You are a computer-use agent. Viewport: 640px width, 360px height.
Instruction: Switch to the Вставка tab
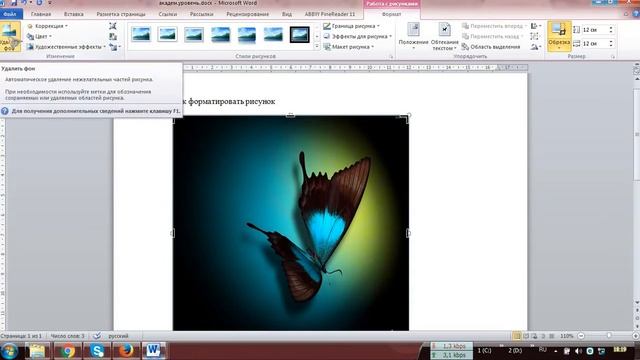73,14
